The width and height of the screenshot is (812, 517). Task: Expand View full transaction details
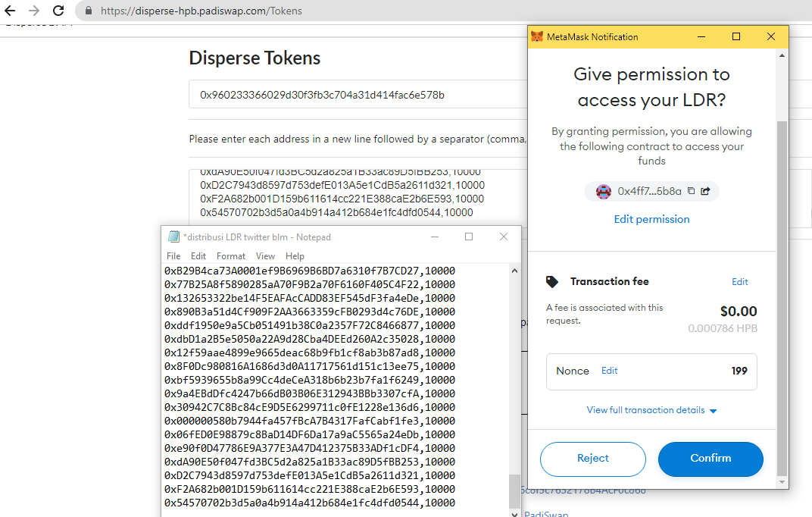tap(651, 410)
